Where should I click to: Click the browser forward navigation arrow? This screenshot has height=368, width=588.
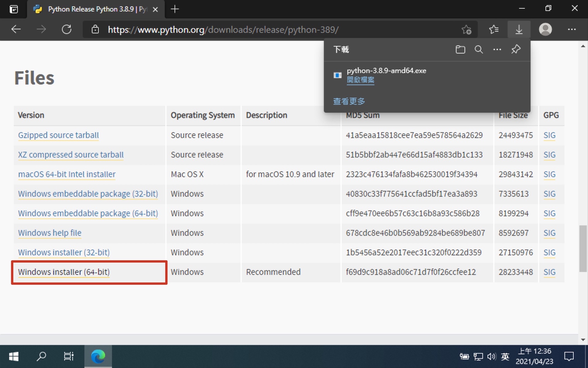pyautogui.click(x=41, y=29)
